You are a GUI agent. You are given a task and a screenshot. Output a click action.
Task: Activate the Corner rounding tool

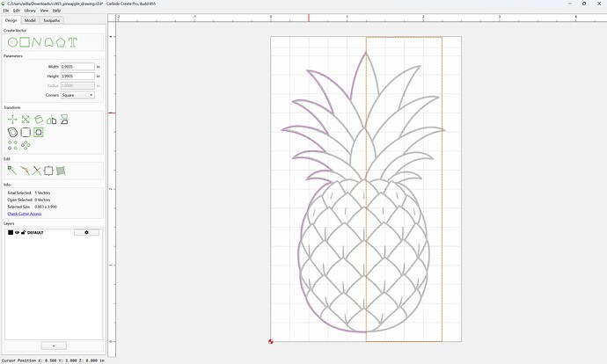point(26,132)
